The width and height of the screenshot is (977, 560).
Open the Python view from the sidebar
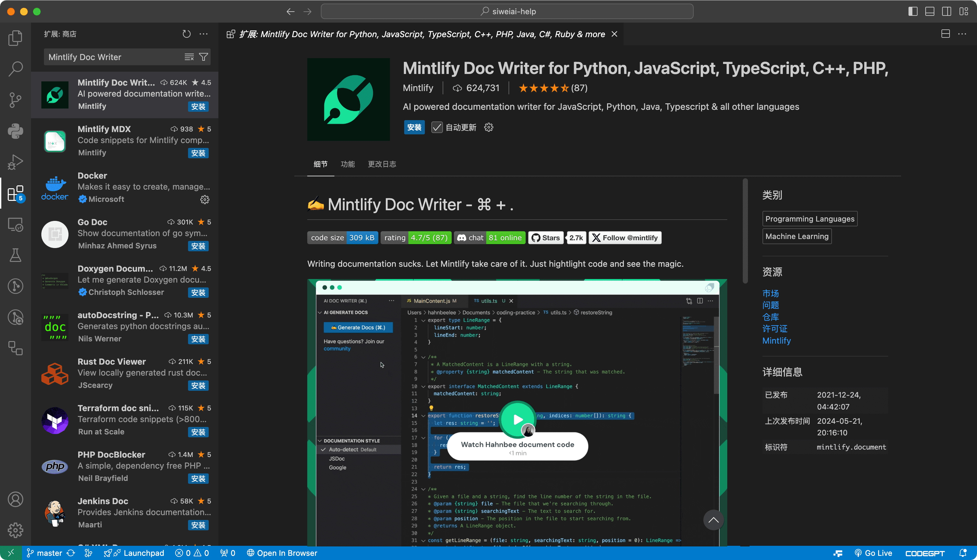coord(16,131)
